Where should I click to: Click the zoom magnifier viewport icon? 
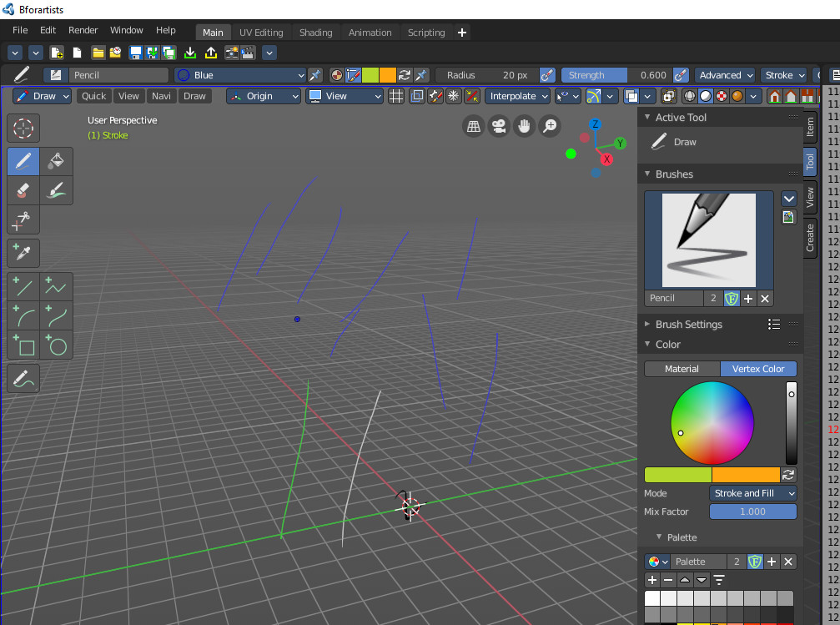550,126
